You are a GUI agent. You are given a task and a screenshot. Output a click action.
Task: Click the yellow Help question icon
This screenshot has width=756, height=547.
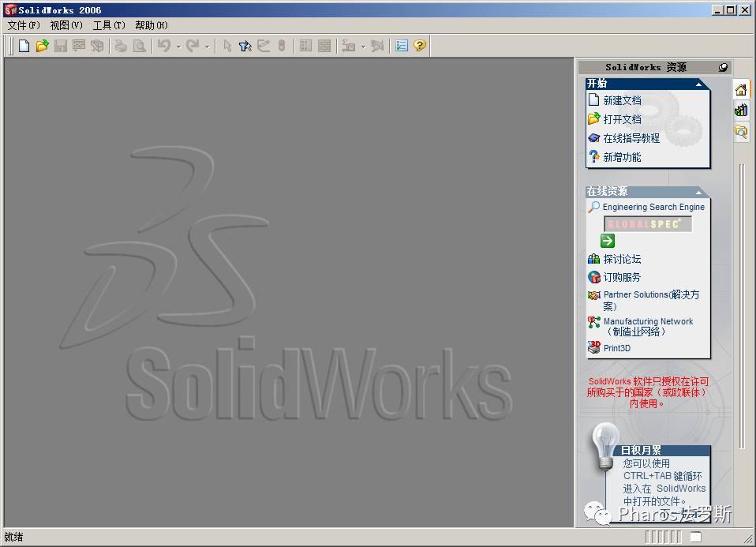pos(420,46)
